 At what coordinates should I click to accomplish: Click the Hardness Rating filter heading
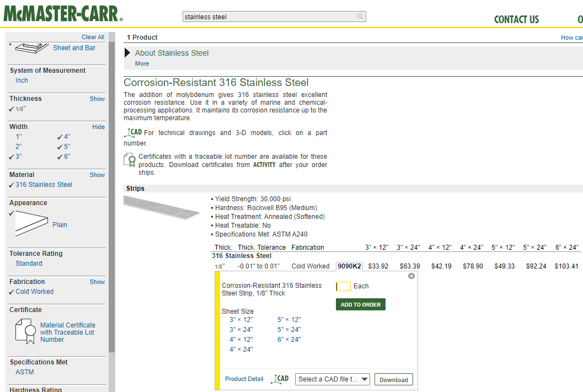tap(36, 389)
